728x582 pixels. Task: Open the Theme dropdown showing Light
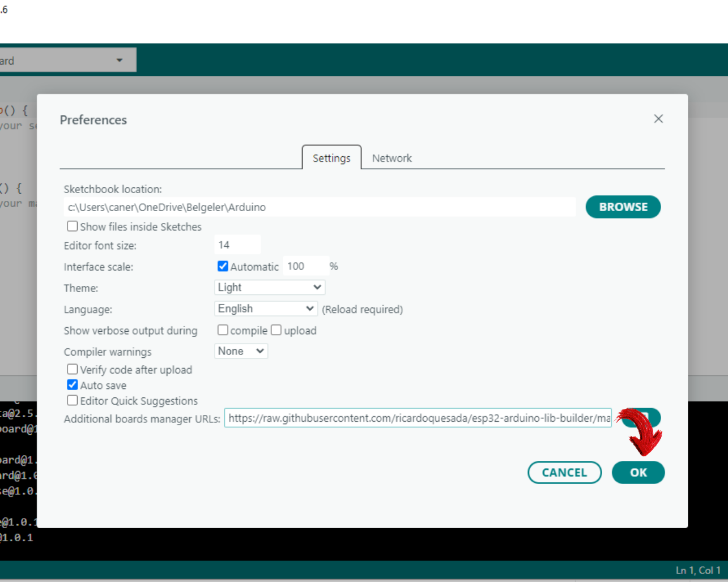[270, 288]
